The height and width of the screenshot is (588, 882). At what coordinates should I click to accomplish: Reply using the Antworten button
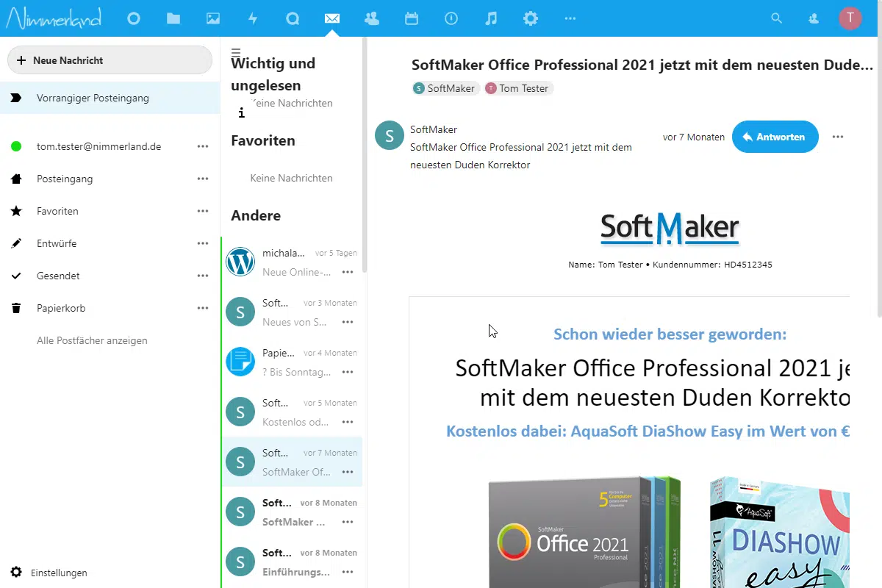(x=775, y=137)
